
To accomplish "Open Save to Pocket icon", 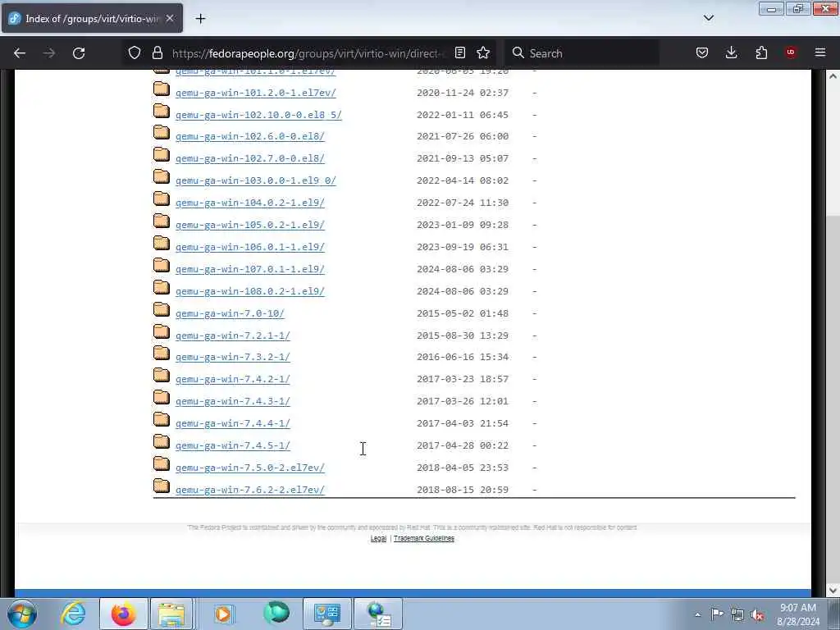I will coord(702,52).
